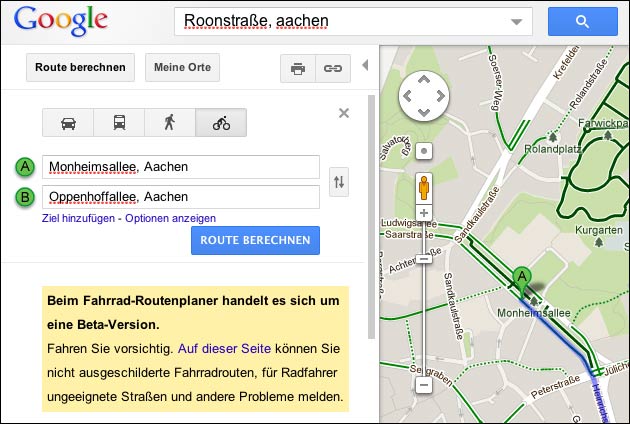630x424 pixels.
Task: Click the blue ROUTE BERECHNEN button
Action: coord(256,240)
